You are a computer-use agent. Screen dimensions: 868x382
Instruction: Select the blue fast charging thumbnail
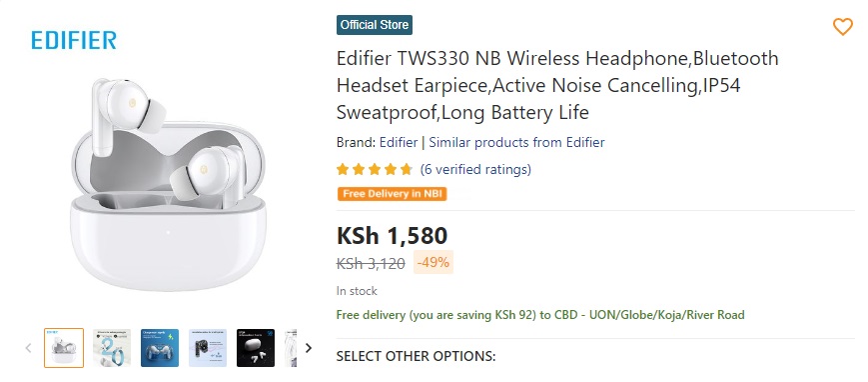click(x=160, y=348)
